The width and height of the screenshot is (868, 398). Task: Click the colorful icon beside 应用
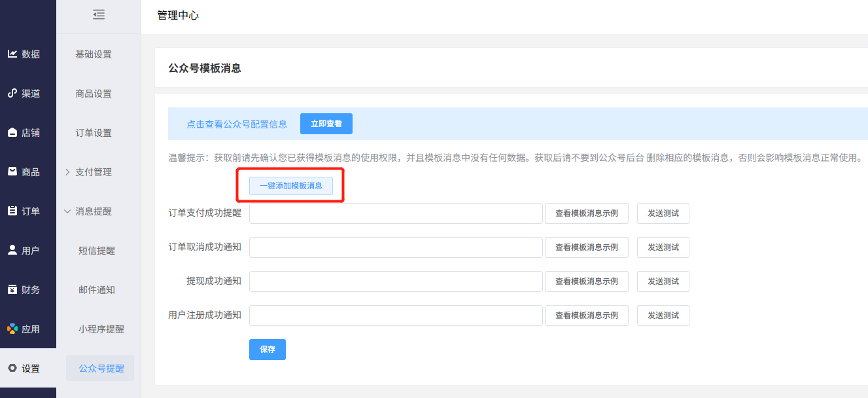tap(12, 329)
